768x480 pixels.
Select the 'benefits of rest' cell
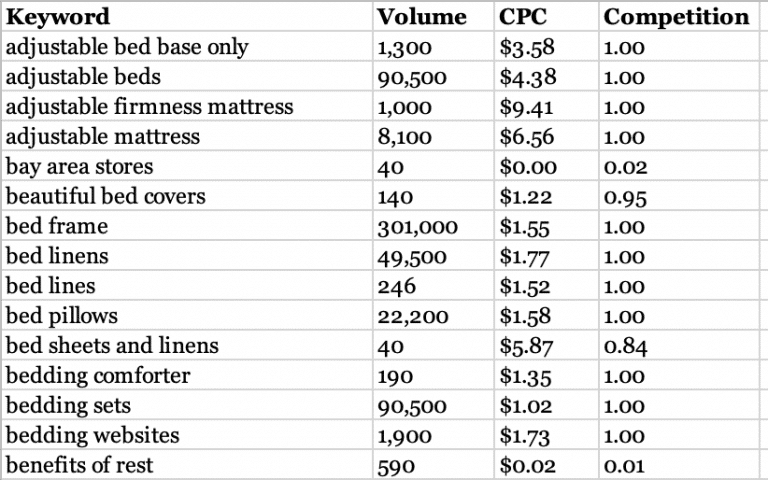[187, 465]
